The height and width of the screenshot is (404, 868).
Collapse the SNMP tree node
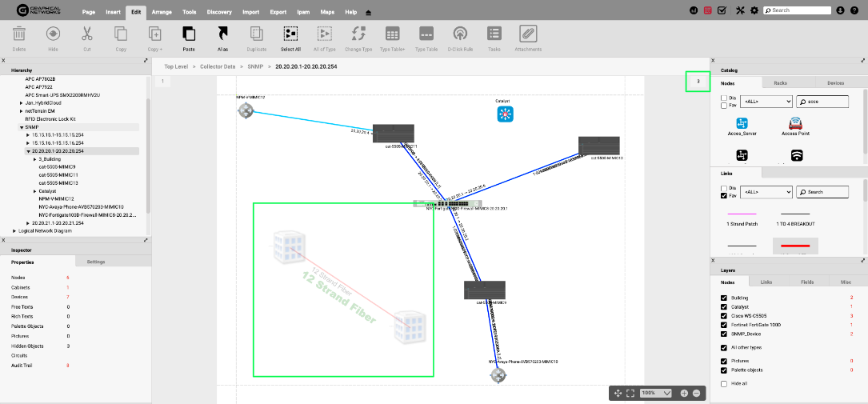[x=22, y=127]
